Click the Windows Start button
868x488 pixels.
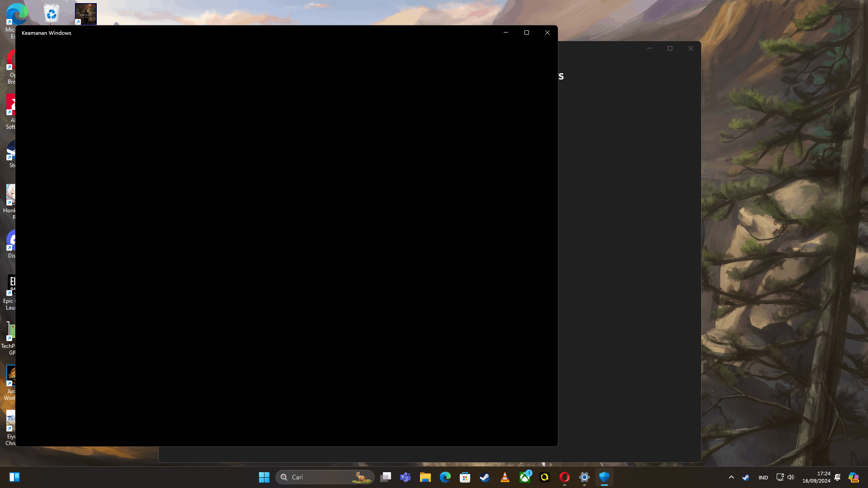(264, 477)
